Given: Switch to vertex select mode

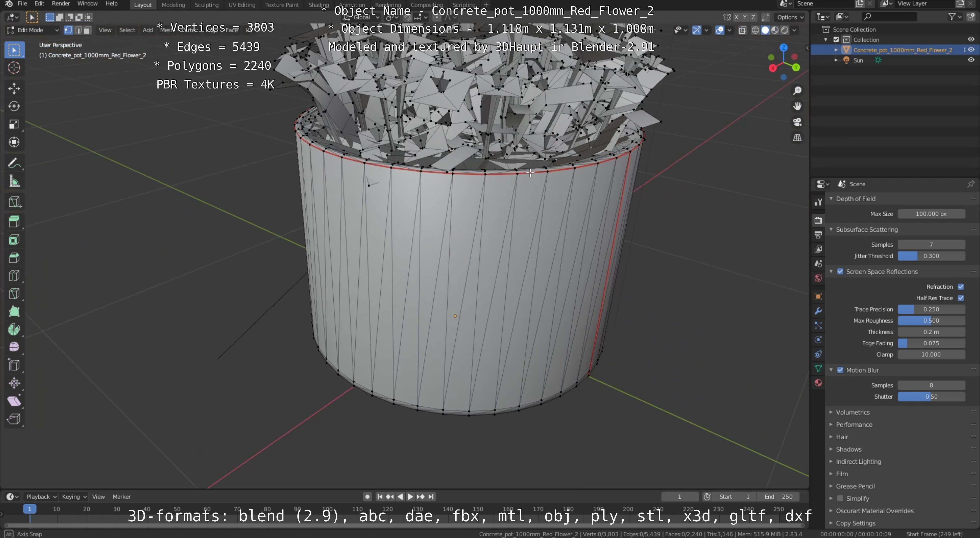Looking at the screenshot, I should 68,30.
